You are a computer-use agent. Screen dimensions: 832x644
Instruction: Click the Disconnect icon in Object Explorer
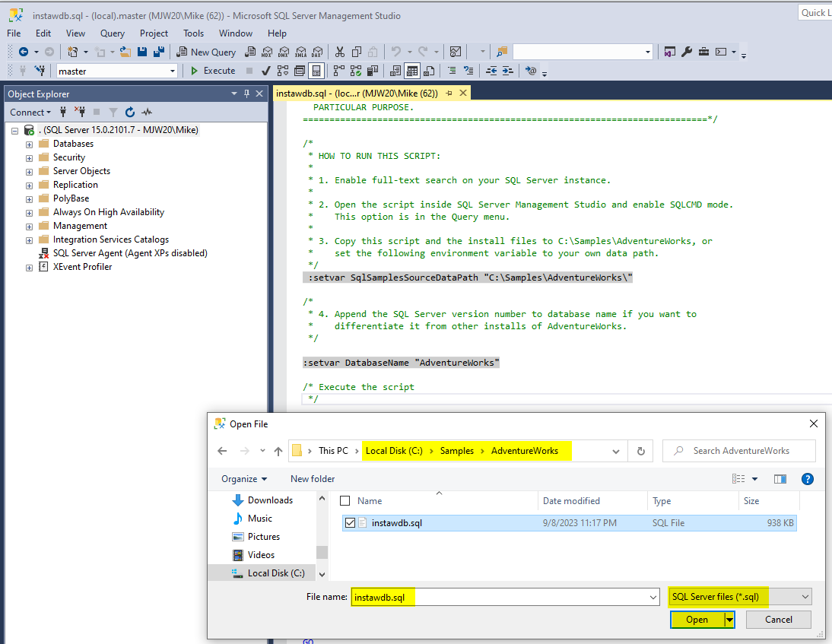[x=80, y=112]
